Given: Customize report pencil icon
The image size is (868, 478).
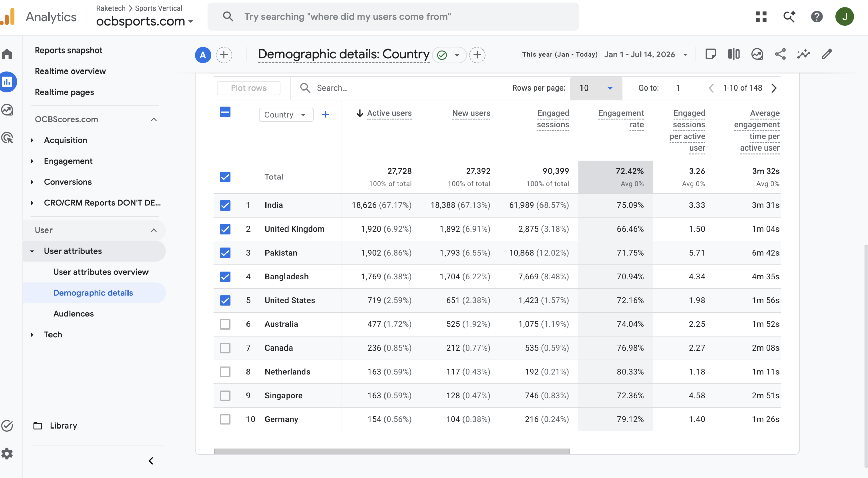Looking at the screenshot, I should (x=827, y=54).
